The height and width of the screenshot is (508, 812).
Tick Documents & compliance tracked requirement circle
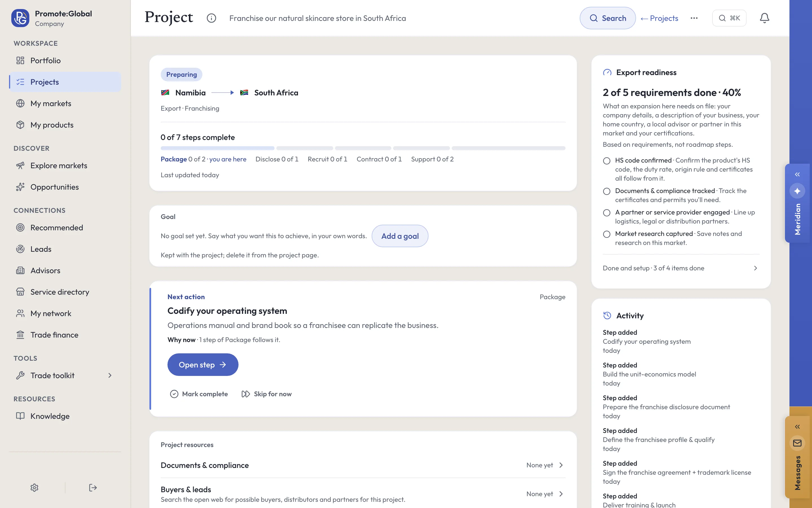607,192
